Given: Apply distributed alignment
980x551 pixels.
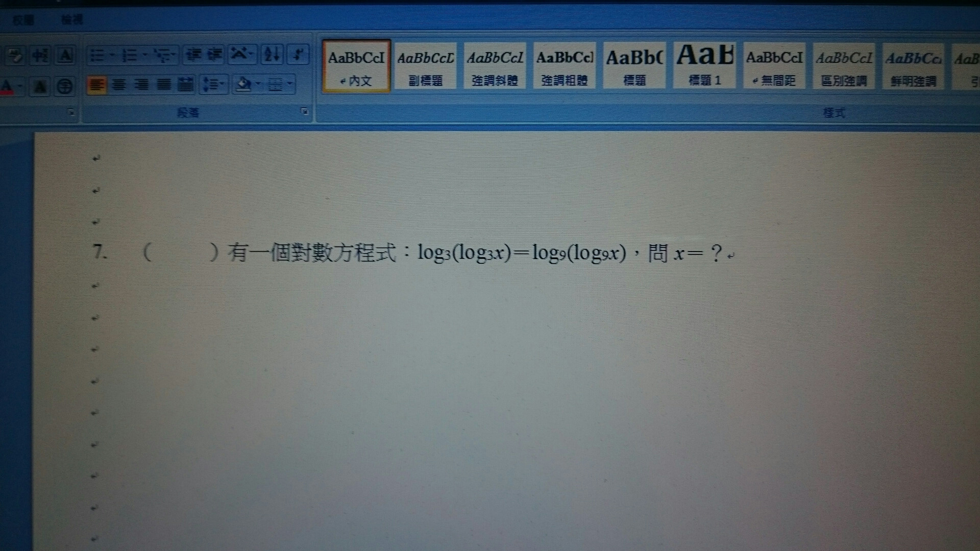Looking at the screenshot, I should 185,85.
